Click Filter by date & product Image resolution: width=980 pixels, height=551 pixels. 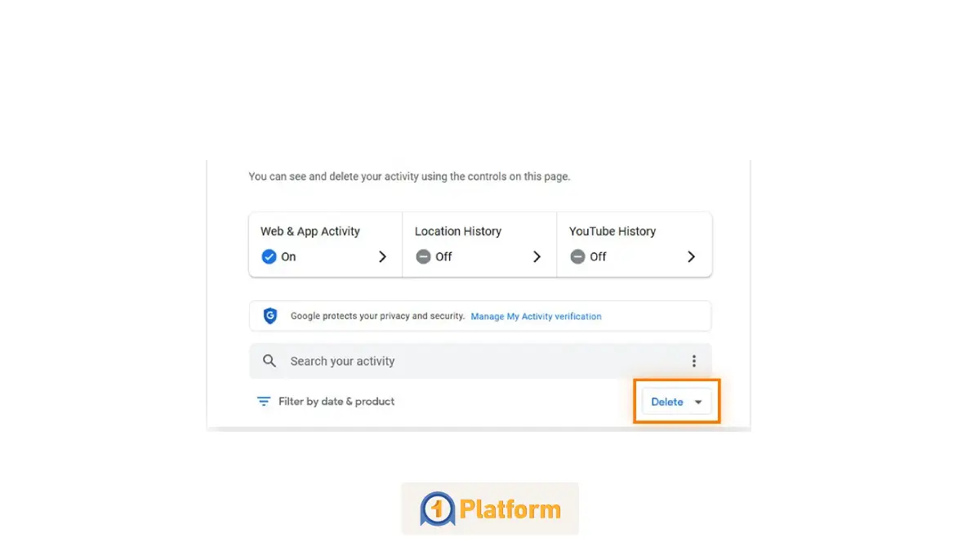coord(336,402)
